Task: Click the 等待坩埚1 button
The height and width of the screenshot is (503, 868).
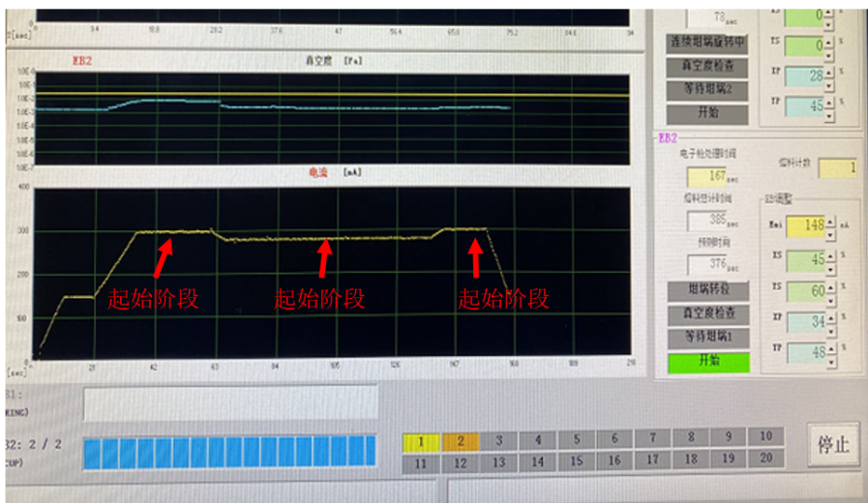Action: point(707,337)
